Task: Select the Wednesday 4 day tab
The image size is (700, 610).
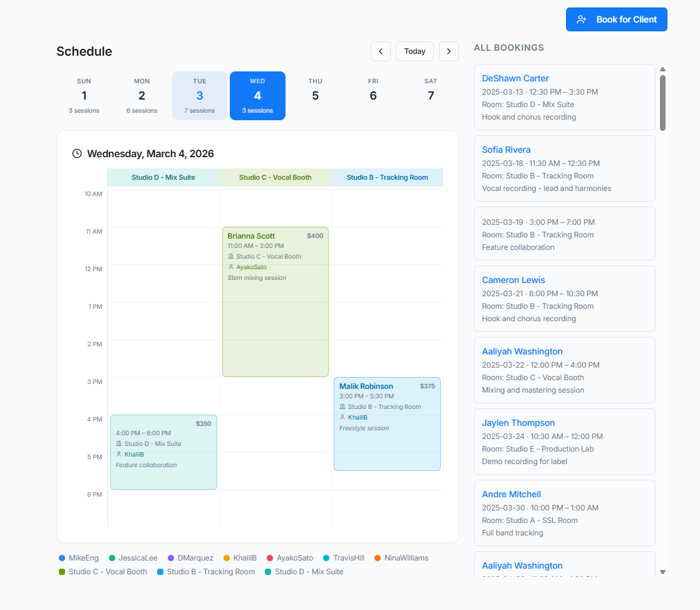Action: 257,96
